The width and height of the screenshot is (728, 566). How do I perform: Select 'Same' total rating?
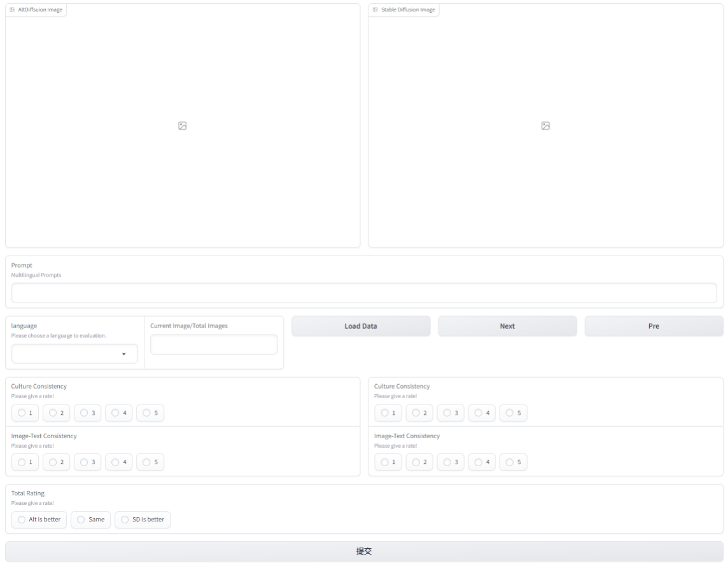click(90, 520)
